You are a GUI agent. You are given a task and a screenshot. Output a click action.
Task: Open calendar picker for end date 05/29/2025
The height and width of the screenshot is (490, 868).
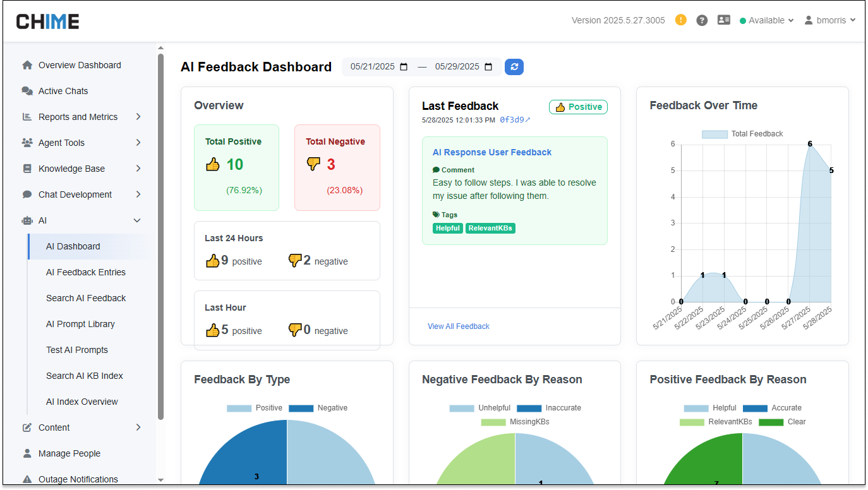point(488,67)
